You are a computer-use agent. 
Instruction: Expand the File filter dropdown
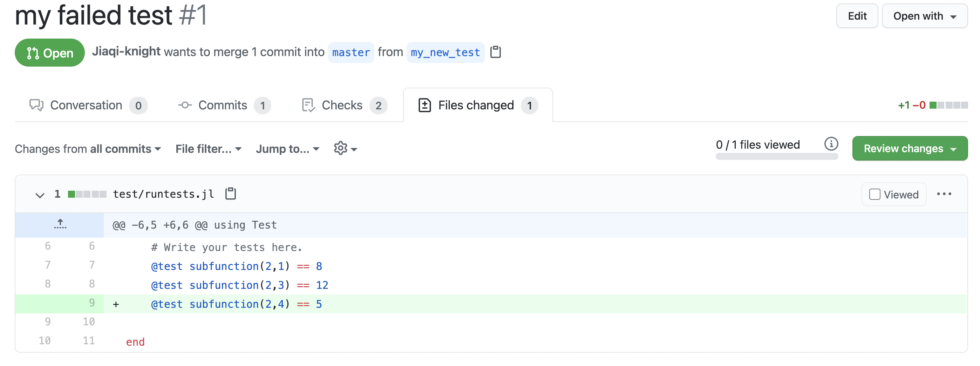(x=208, y=149)
